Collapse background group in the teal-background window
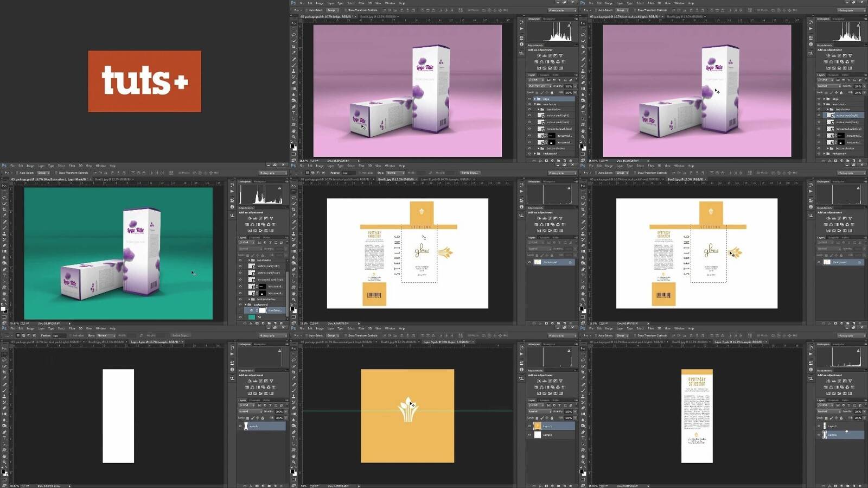Viewport: 868px width, 488px height. 245,305
